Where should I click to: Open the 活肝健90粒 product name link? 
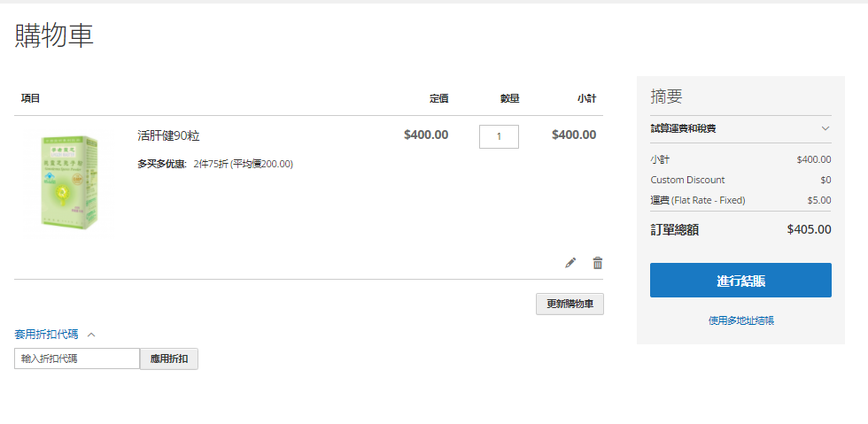(168, 135)
